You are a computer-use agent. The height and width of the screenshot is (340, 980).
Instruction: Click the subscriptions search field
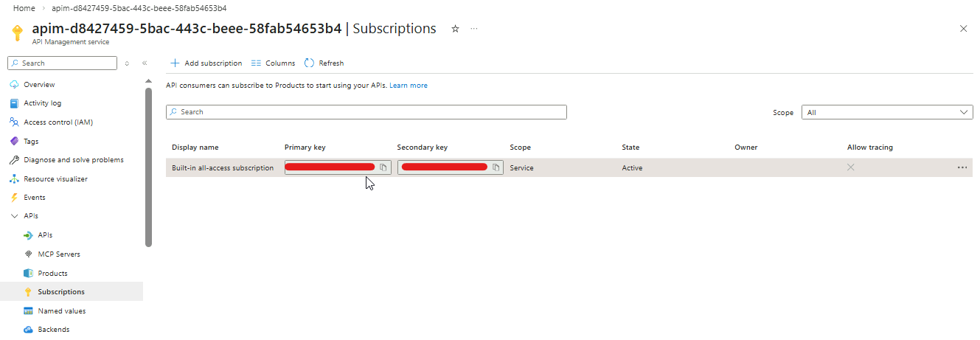(366, 112)
